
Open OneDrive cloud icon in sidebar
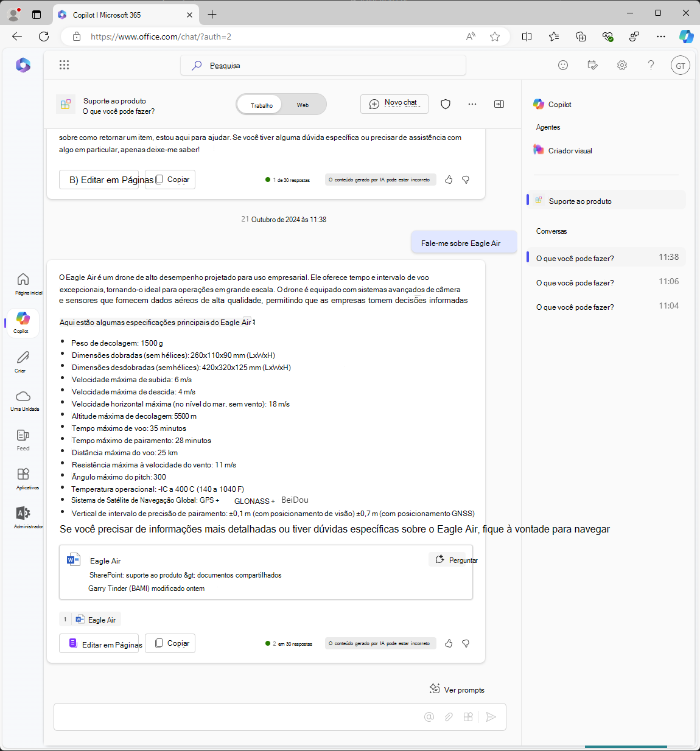tap(23, 400)
